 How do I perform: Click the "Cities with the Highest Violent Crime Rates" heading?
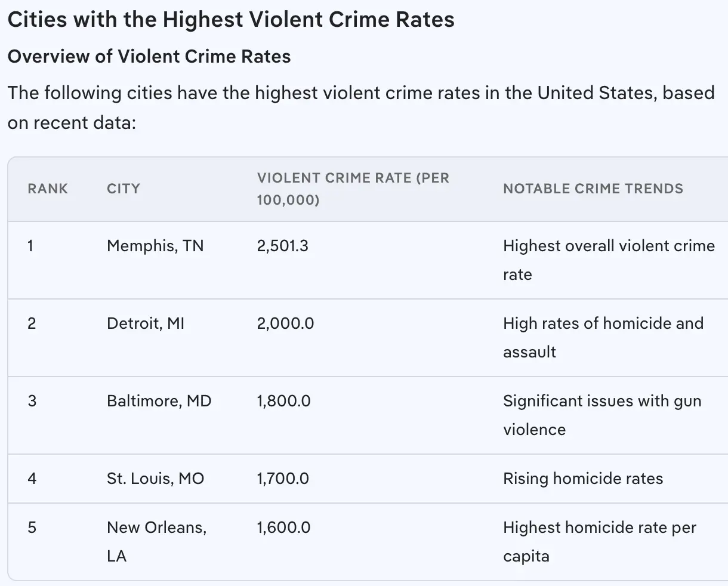point(231,20)
